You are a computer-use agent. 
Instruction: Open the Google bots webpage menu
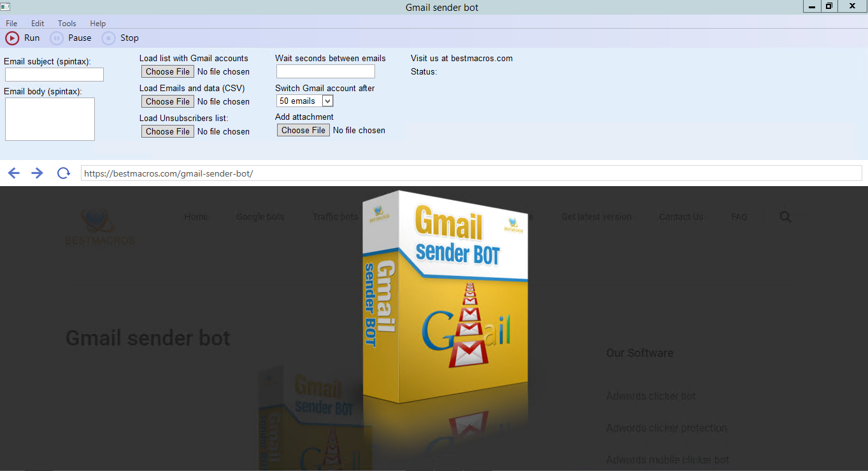260,217
